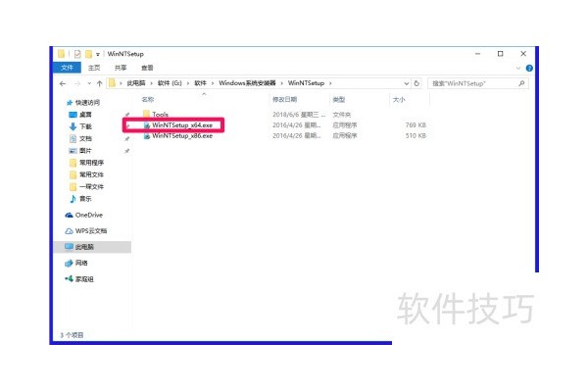The image size is (588, 392).
Task: Sort by the 修改日期 column header
Action: (284, 99)
